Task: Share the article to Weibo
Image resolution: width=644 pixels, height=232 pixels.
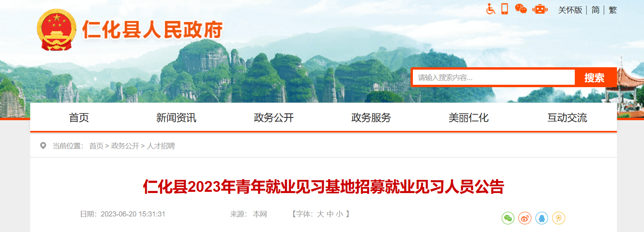Action: [525, 218]
